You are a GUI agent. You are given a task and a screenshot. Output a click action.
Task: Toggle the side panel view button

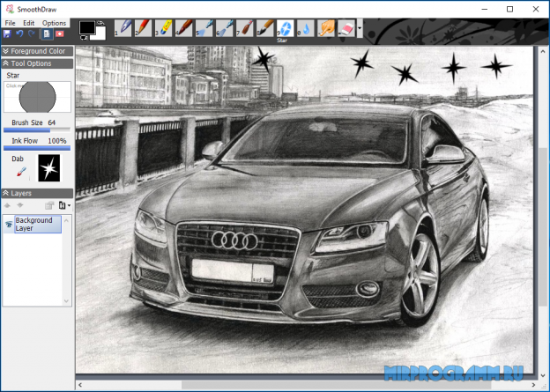47,33
